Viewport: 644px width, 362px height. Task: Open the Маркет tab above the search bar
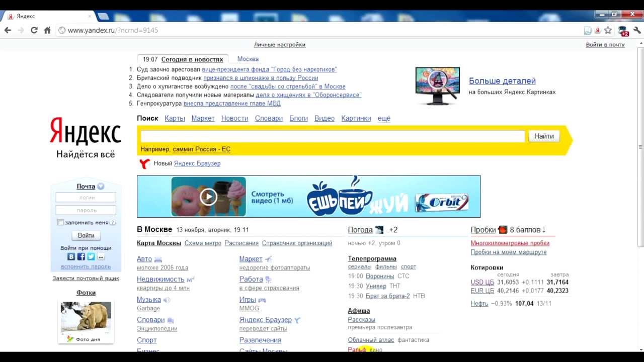tap(203, 118)
